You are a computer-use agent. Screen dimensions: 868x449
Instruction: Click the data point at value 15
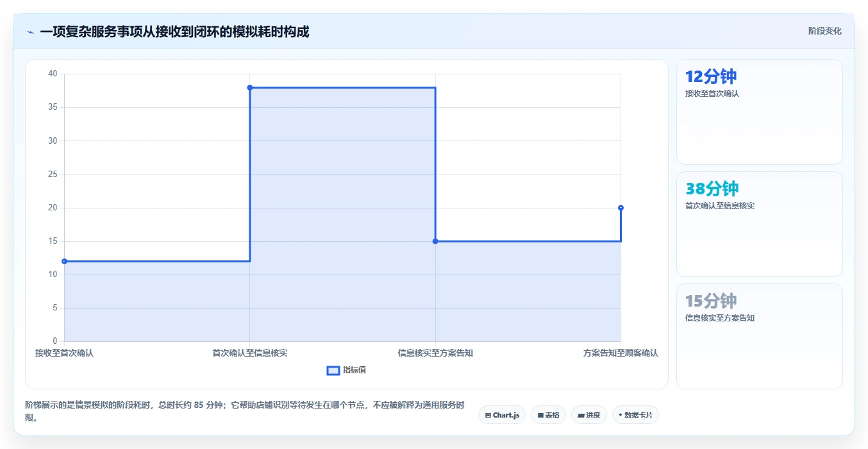(435, 241)
